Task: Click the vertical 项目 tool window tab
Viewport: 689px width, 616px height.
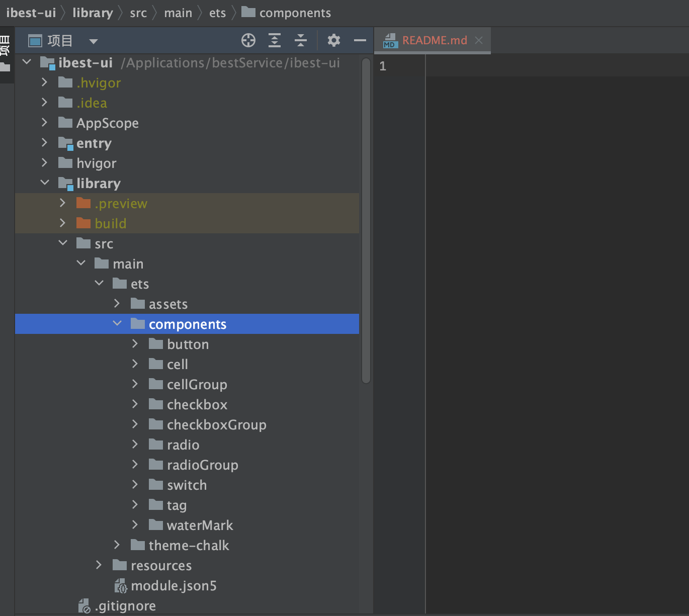Action: click(x=5, y=46)
